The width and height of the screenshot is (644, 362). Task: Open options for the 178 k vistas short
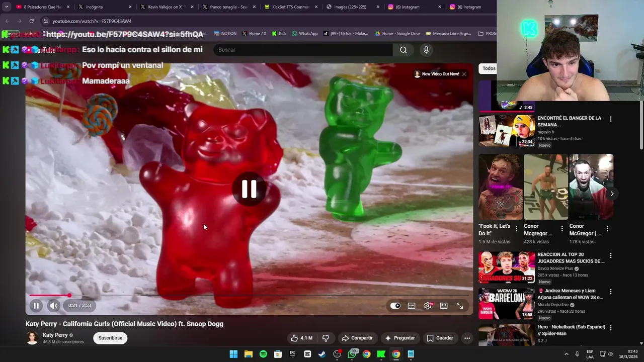607,228
